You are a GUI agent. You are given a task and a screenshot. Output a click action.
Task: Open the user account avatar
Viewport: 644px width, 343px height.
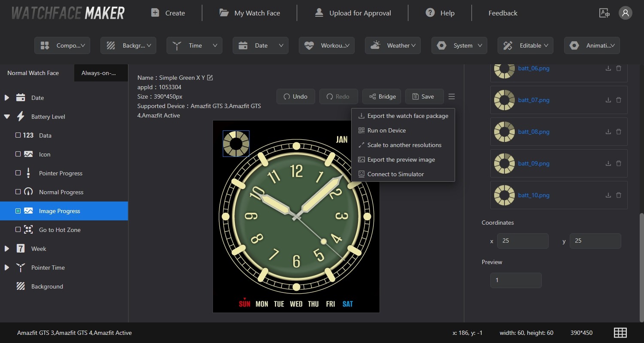625,13
